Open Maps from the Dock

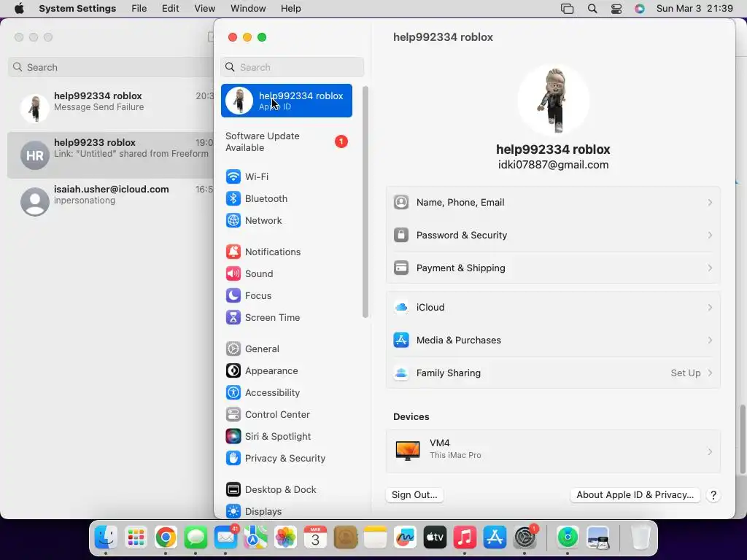point(255,537)
